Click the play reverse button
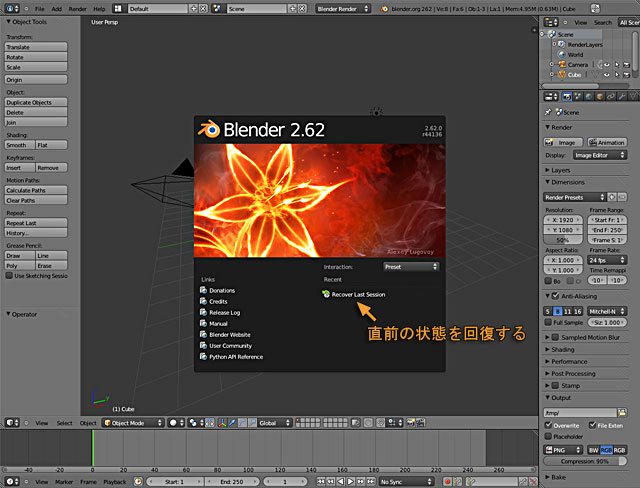The height and width of the screenshot is (488, 640). (341, 481)
